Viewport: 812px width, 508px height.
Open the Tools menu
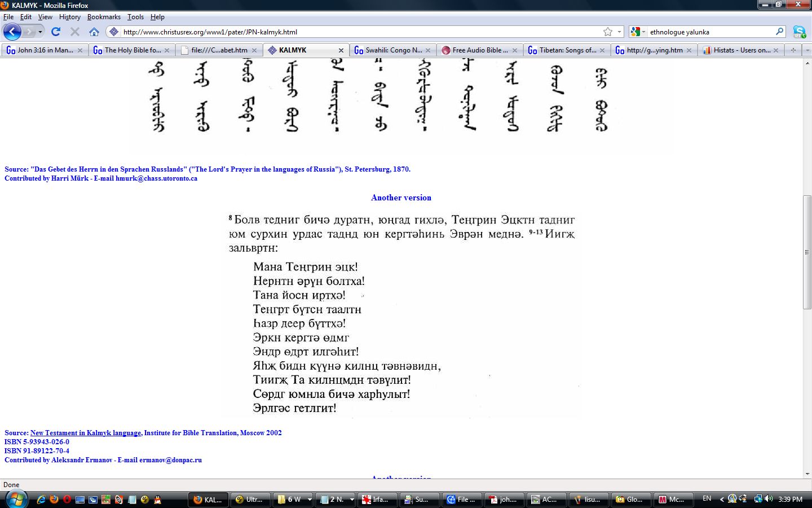tap(135, 17)
